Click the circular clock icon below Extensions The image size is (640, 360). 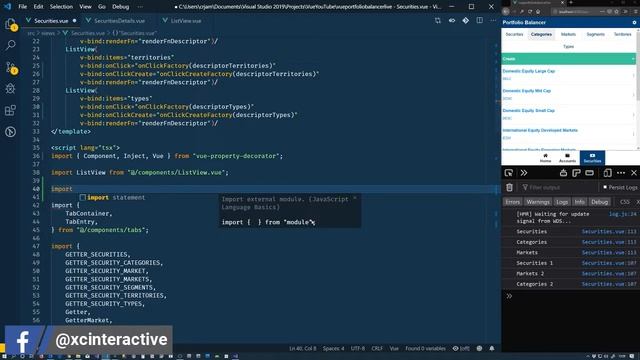pyautogui.click(x=11, y=132)
